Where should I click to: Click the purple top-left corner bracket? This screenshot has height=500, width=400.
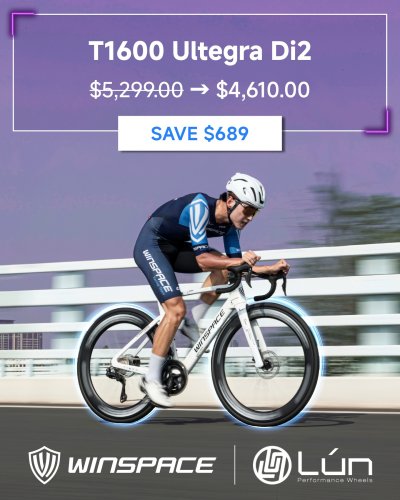coord(22,23)
